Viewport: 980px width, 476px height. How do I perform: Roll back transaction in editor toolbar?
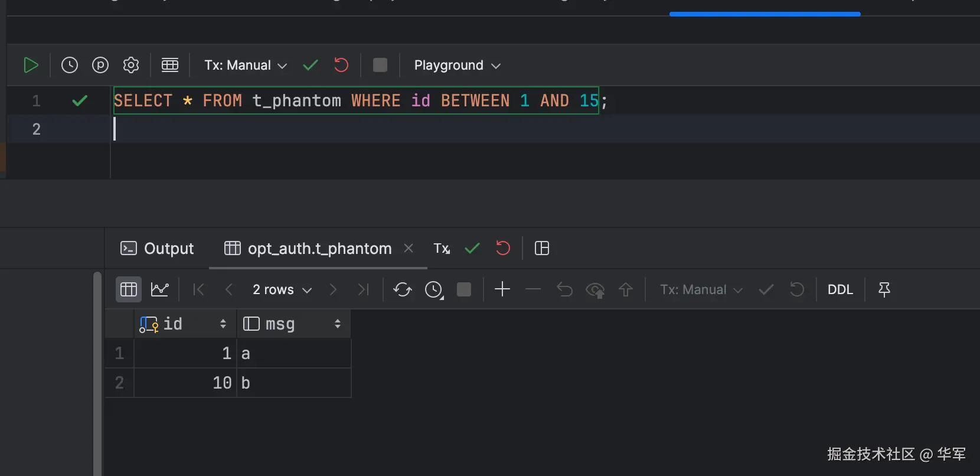[x=341, y=65]
